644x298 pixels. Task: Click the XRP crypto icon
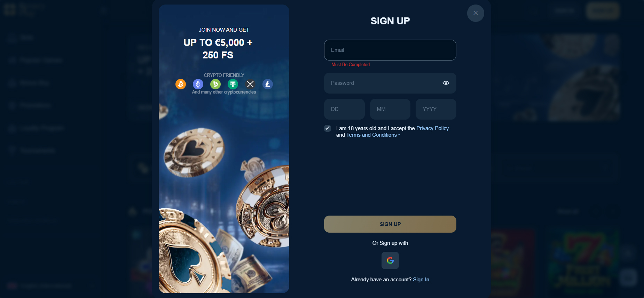pyautogui.click(x=250, y=84)
